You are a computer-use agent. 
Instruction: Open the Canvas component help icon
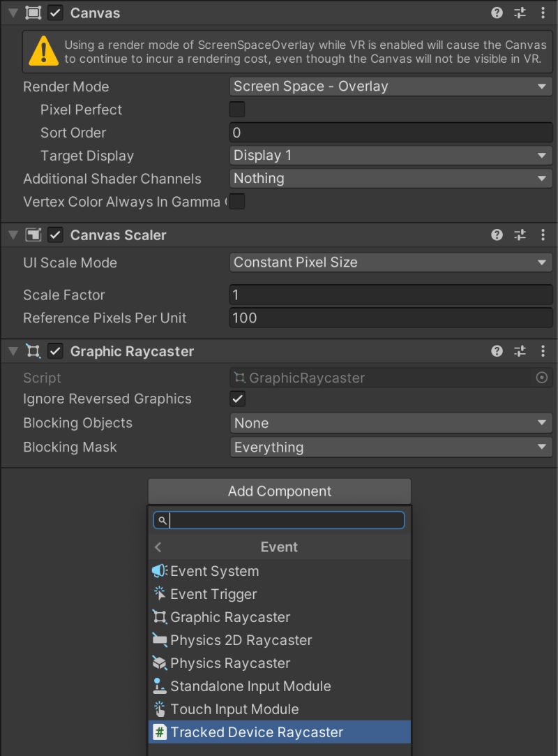coord(496,13)
